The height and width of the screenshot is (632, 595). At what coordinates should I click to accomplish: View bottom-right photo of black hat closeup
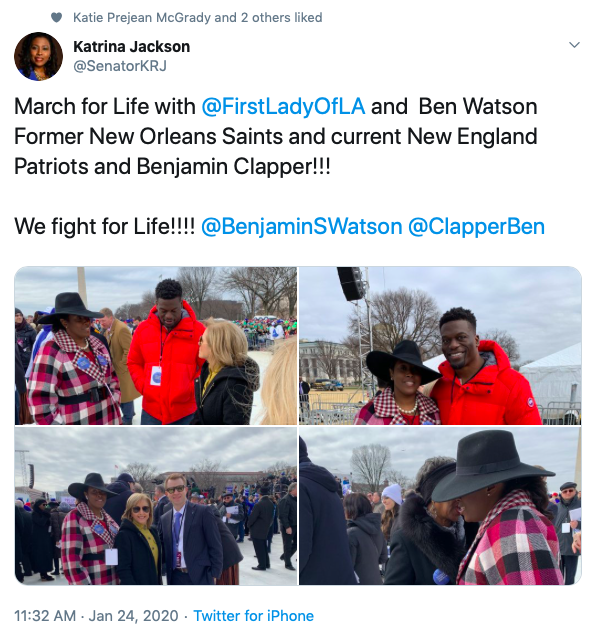[x=440, y=506]
